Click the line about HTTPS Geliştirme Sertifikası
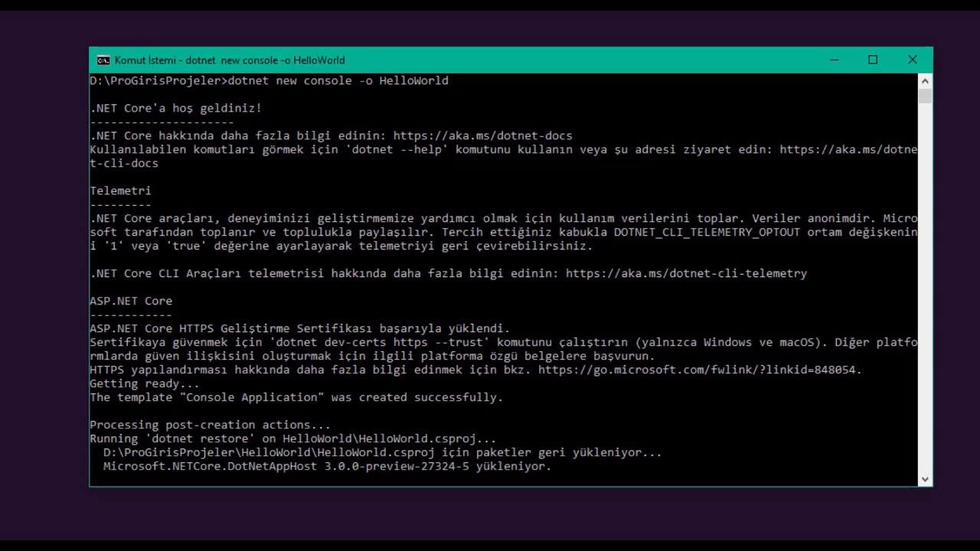Image resolution: width=980 pixels, height=551 pixels. (x=299, y=328)
